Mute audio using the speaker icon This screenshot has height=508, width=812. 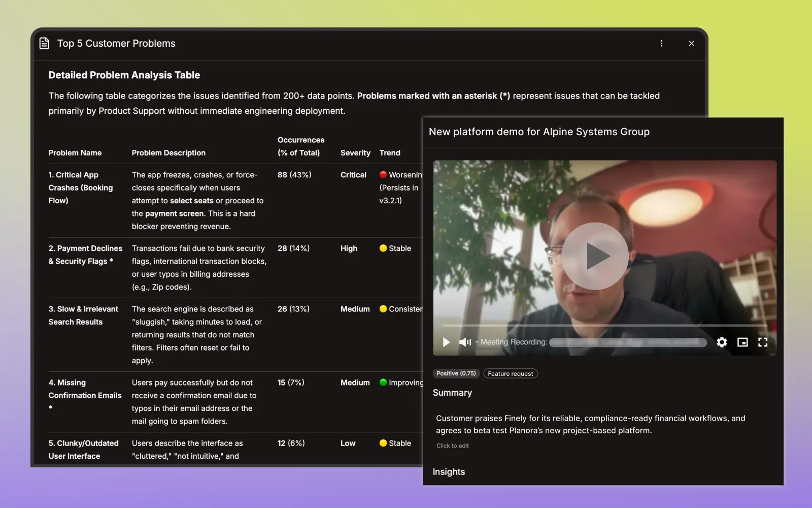(x=464, y=342)
